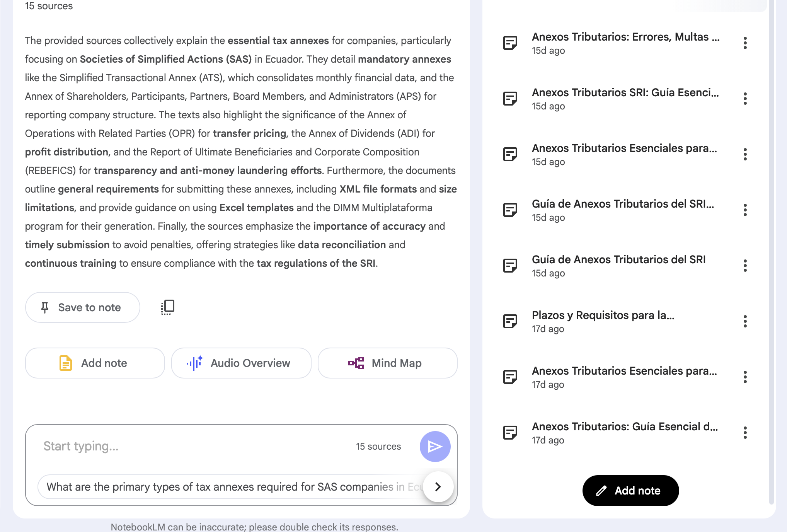The width and height of the screenshot is (787, 532).
Task: Click the copy response icon
Action: point(168,307)
